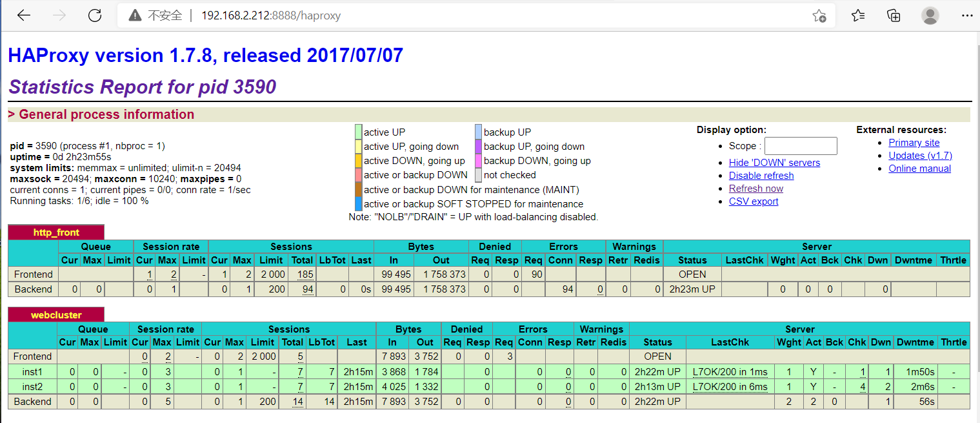Open the Online manual link
This screenshot has width=980, height=423.
(919, 169)
